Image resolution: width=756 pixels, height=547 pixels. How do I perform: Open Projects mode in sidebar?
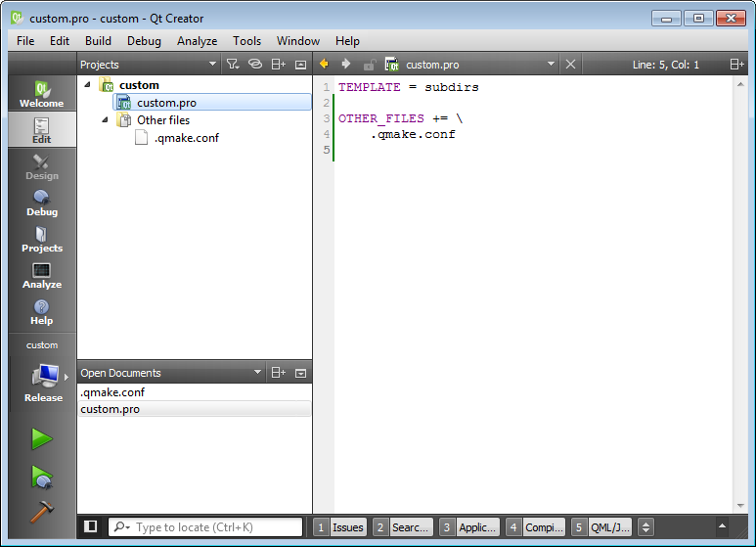[x=42, y=240]
